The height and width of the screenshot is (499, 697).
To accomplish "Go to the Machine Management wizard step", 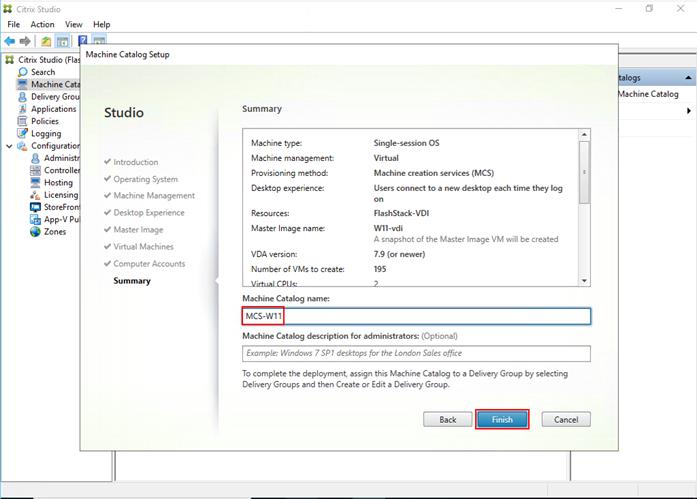I will coord(149,196).
